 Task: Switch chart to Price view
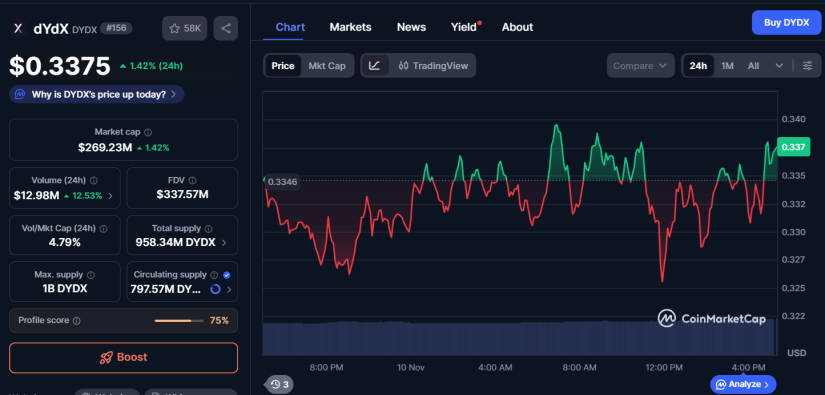283,66
